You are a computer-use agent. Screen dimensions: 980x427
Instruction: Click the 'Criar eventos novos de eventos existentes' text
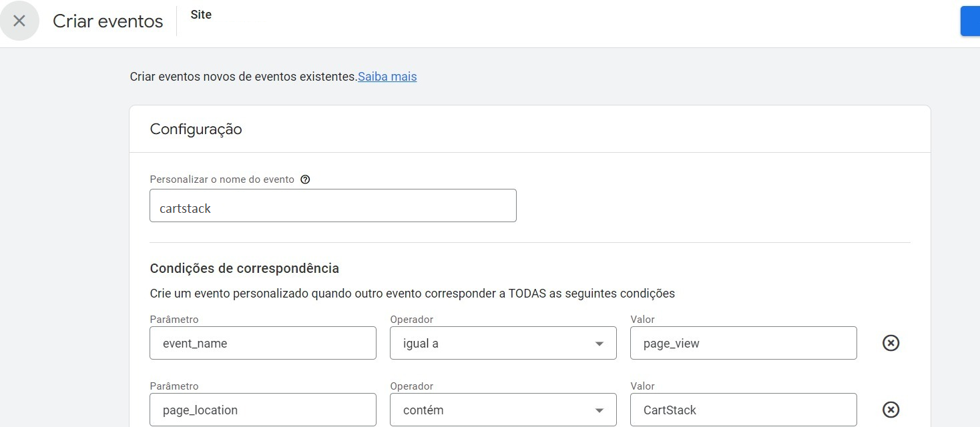pyautogui.click(x=243, y=77)
